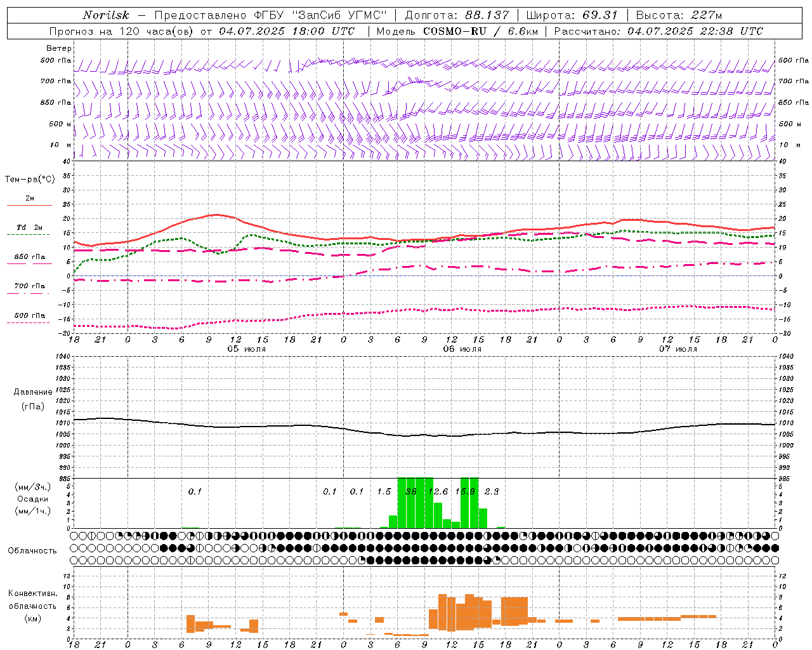The width and height of the screenshot is (812, 650).
Task: Click the 850 гПа temperature legend entry
Action: (x=29, y=257)
